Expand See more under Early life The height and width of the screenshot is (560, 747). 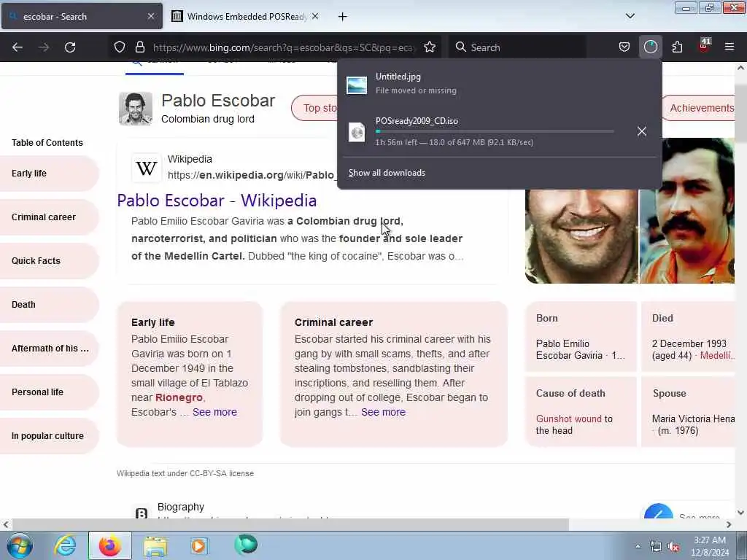click(214, 413)
